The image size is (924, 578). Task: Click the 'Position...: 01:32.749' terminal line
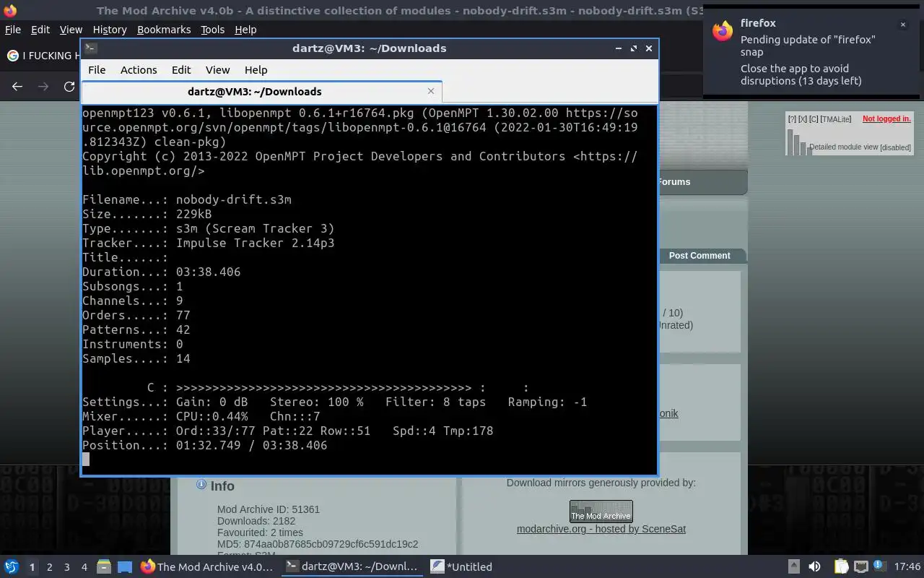(x=205, y=445)
